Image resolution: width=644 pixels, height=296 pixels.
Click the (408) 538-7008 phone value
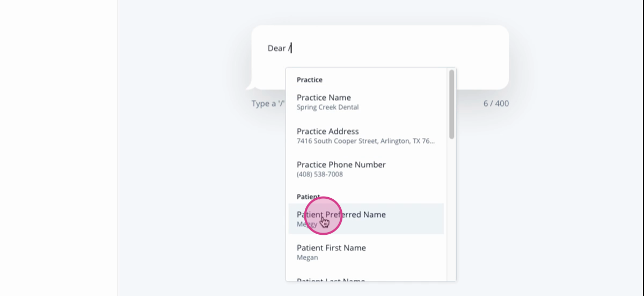point(320,174)
